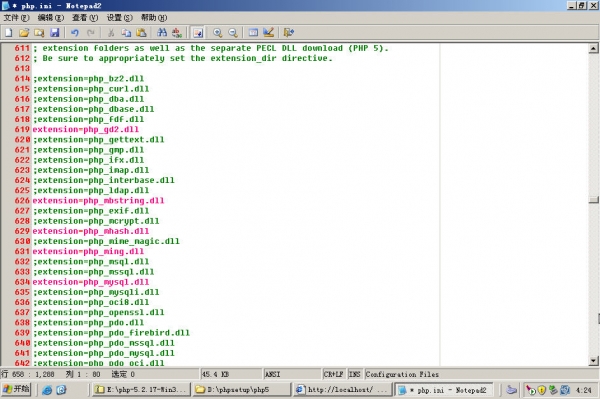Open the Select Scheme toolbar icon

click(253, 33)
